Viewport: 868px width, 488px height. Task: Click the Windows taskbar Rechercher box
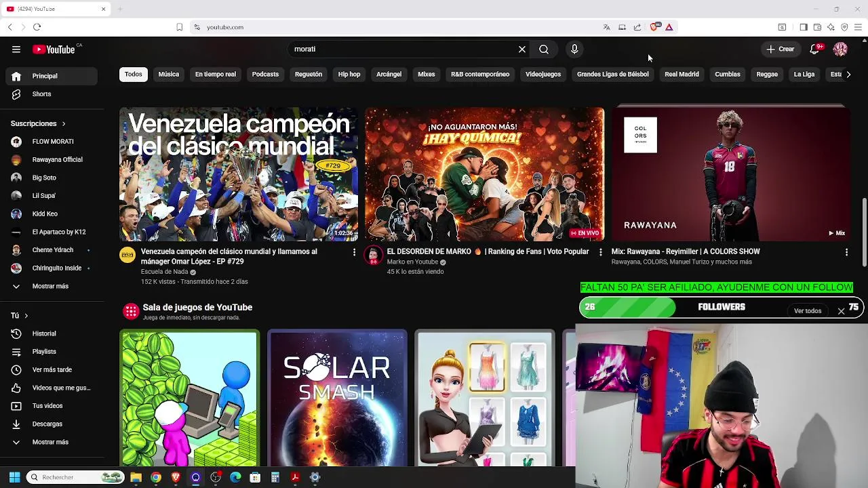coord(75,477)
